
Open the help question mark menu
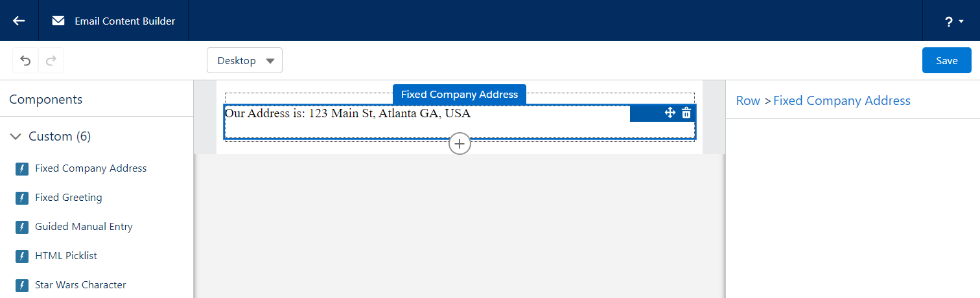pos(954,21)
